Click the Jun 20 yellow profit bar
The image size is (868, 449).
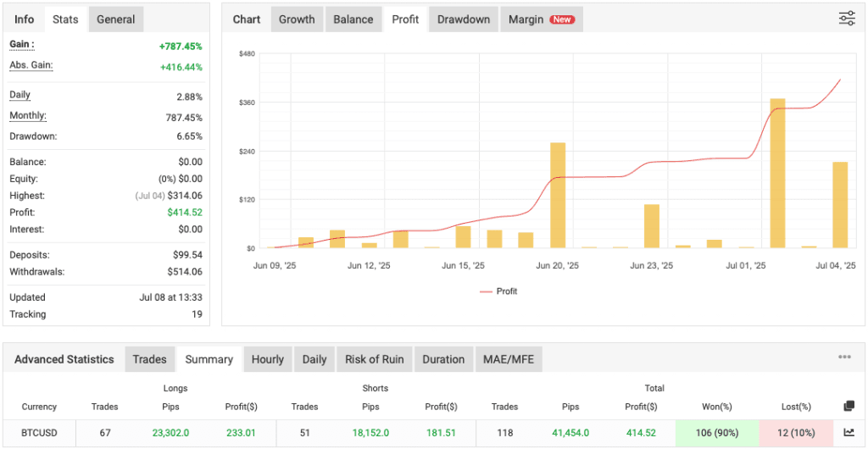coord(558,195)
